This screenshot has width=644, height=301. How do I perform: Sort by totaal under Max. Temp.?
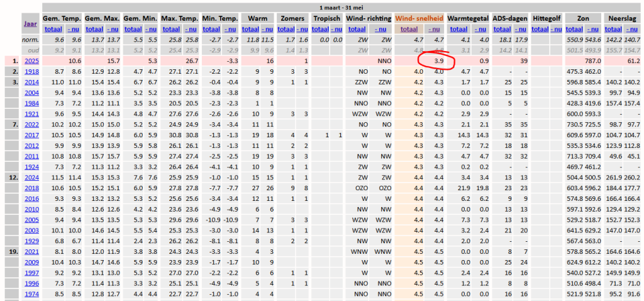click(170, 29)
